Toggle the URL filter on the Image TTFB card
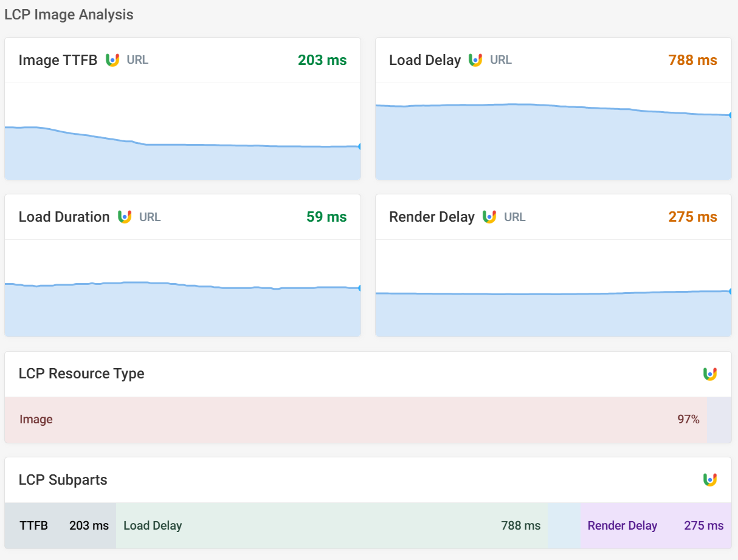738x560 pixels. click(x=136, y=60)
